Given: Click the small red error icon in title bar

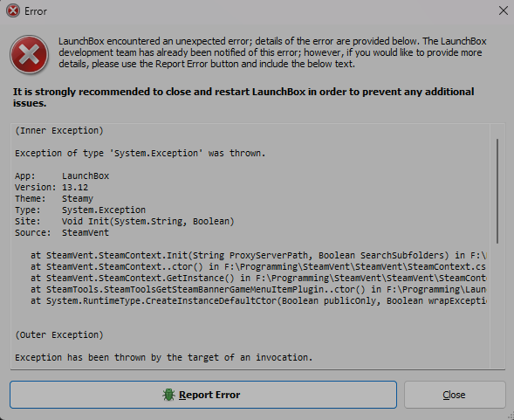Looking at the screenshot, I should pyautogui.click(x=13, y=10).
